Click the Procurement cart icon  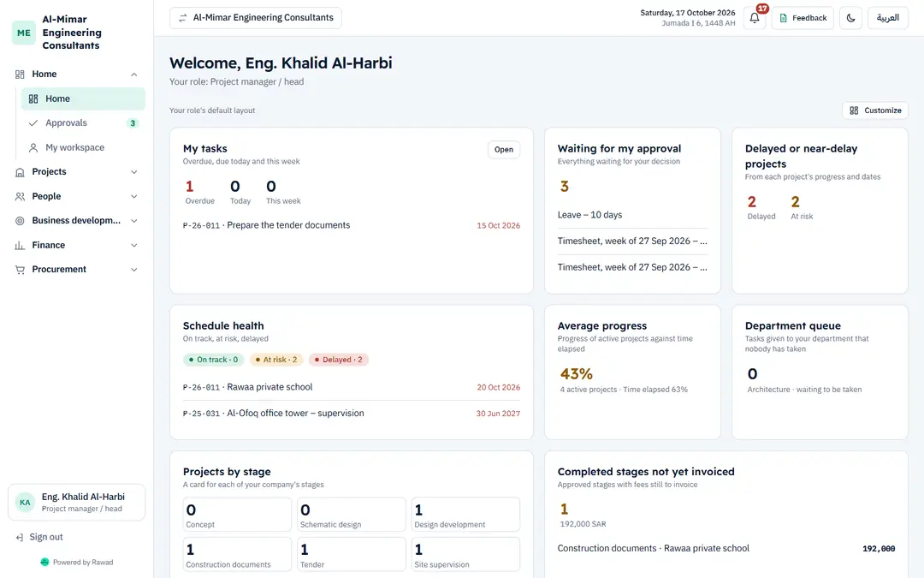pos(20,270)
